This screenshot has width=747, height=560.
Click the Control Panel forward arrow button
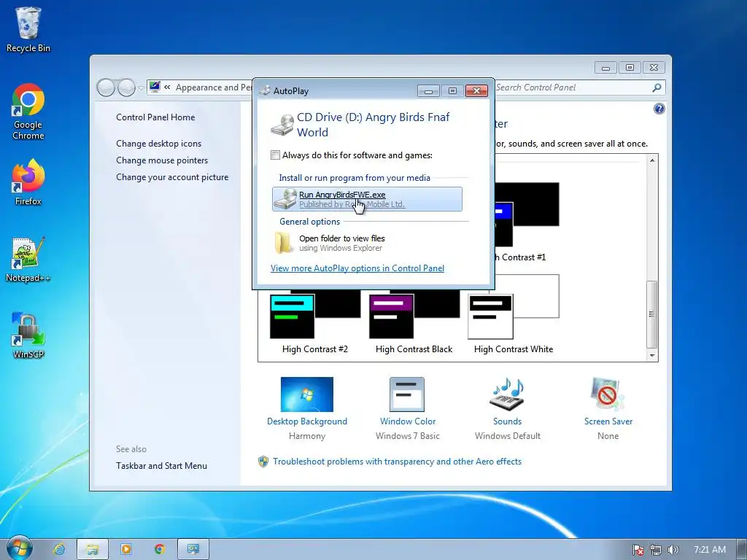(126, 87)
